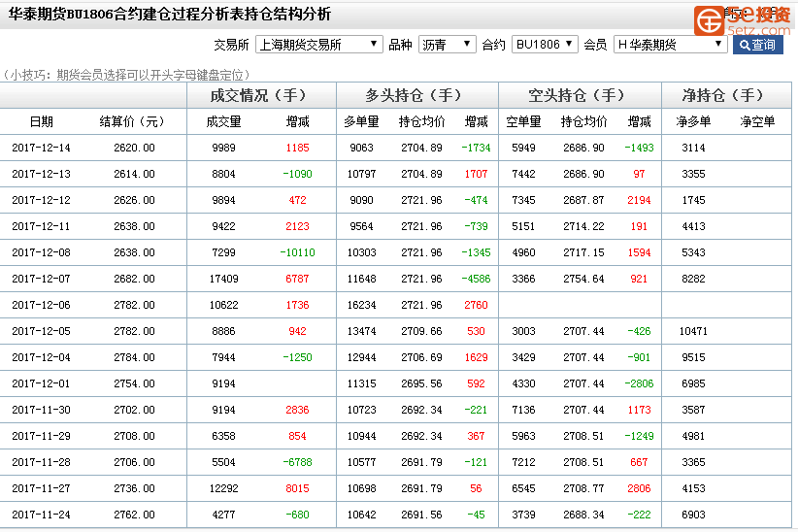Select the date cell 2017-11-24
This screenshot has width=798, height=532.
click(41, 515)
